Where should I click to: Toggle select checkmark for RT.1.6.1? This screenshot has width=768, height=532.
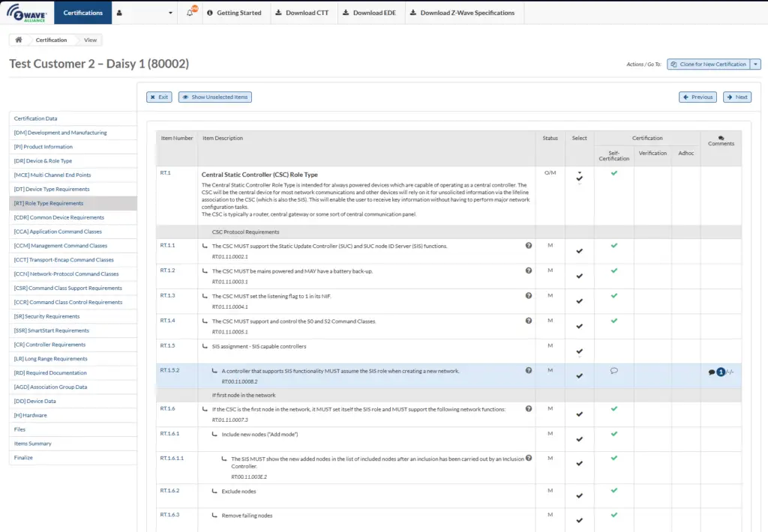pos(580,440)
